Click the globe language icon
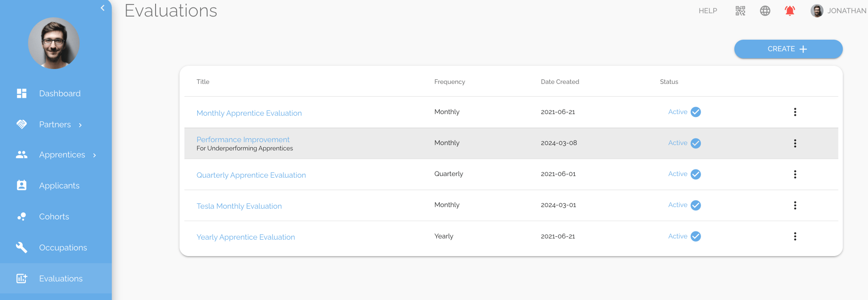The image size is (868, 300). (765, 11)
